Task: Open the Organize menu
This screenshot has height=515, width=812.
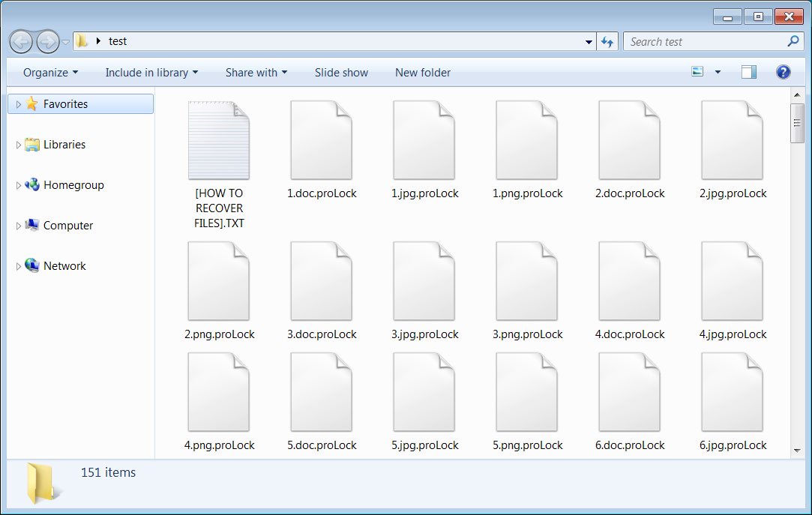Action: point(50,73)
